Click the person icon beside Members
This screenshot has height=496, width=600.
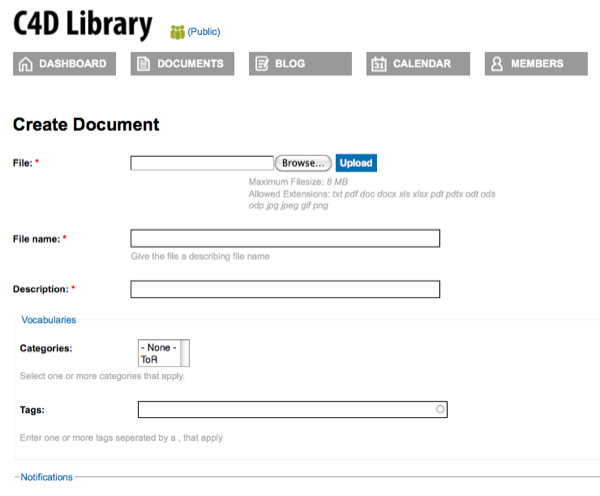pos(496,64)
